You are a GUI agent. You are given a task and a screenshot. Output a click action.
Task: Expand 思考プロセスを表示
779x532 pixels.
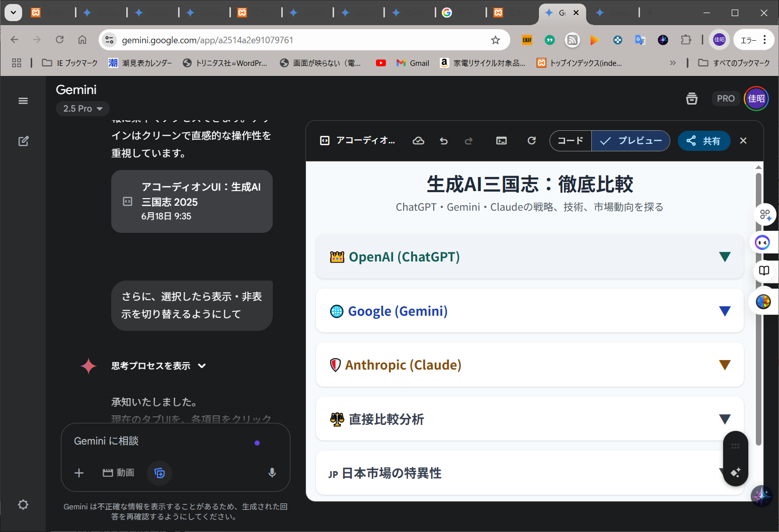[159, 366]
